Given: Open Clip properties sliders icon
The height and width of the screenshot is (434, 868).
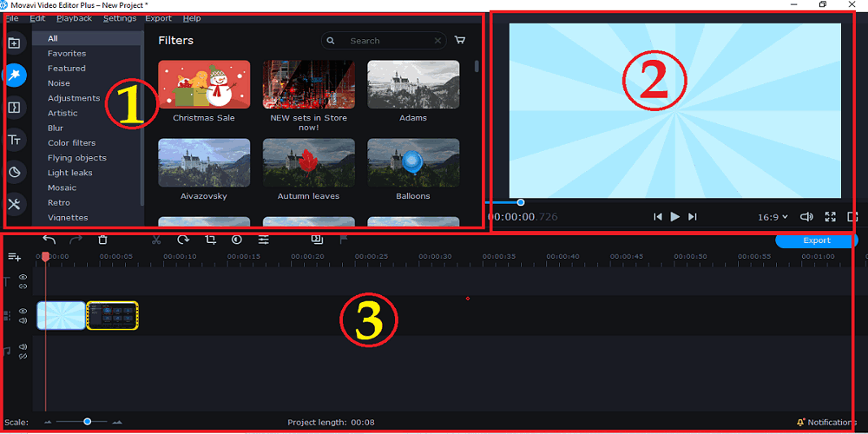Looking at the screenshot, I should point(264,240).
